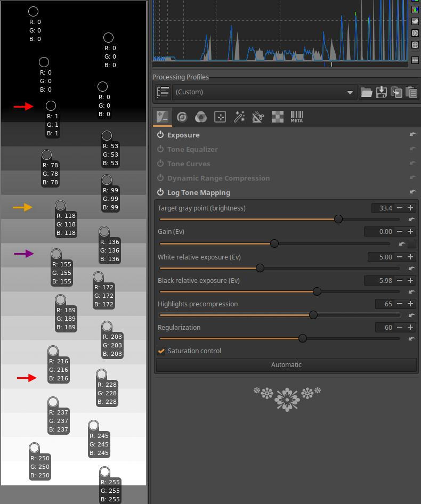Click the Highlights precompression slider handle
Viewport: 421px width, 504px height.
point(313,315)
